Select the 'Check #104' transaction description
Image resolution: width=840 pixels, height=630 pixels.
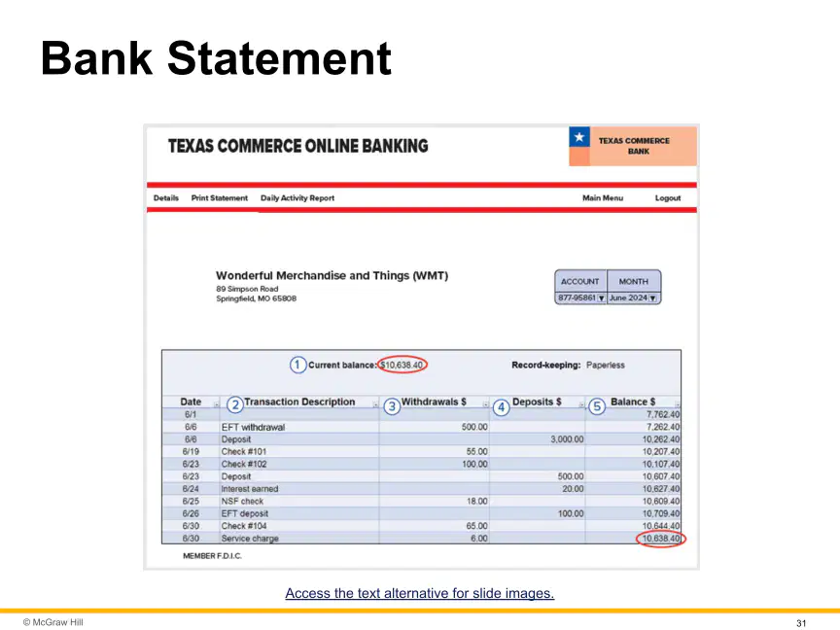[244, 526]
